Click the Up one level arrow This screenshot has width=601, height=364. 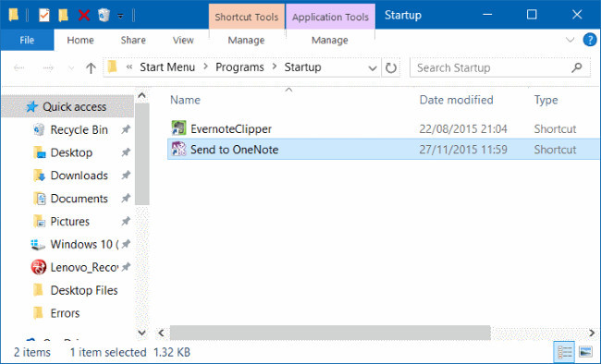pyautogui.click(x=91, y=67)
